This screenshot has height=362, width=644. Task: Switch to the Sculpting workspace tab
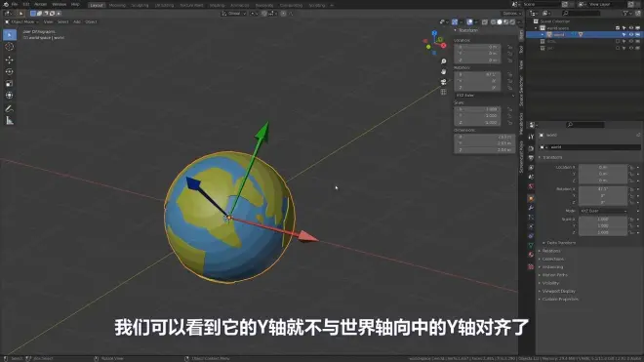(x=140, y=5)
